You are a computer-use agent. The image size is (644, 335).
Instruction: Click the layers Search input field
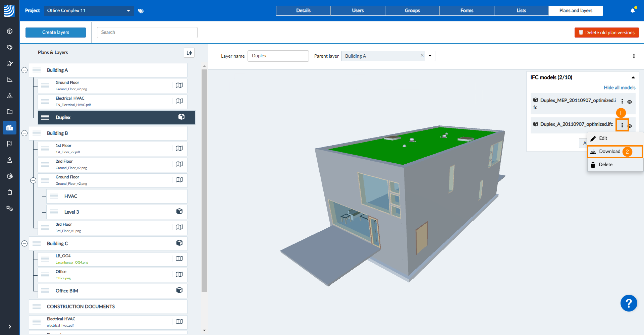coord(147,33)
